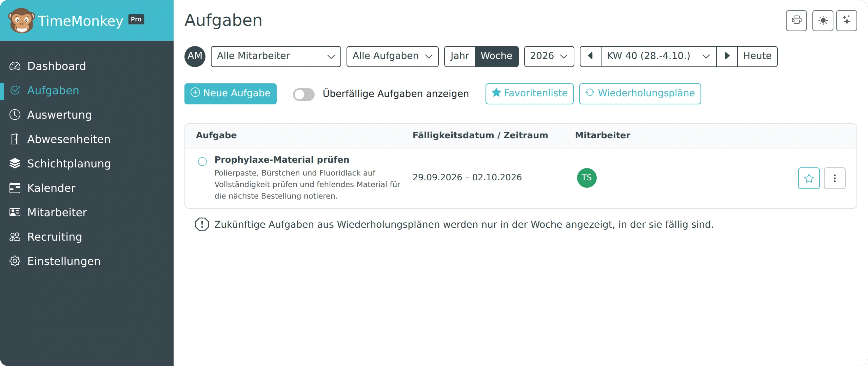Mark Prophylaxe-Material prüfen as done
The width and height of the screenshot is (868, 366).
pos(202,162)
